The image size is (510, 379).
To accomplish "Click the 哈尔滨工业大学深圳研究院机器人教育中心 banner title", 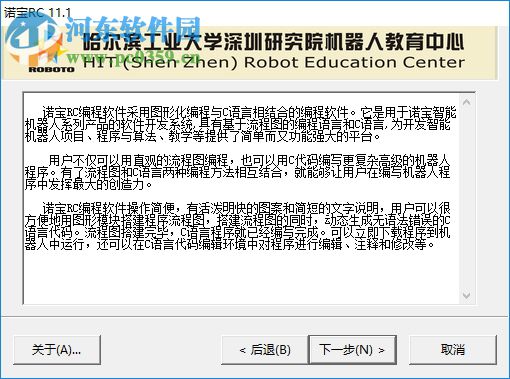I will coord(273,42).
